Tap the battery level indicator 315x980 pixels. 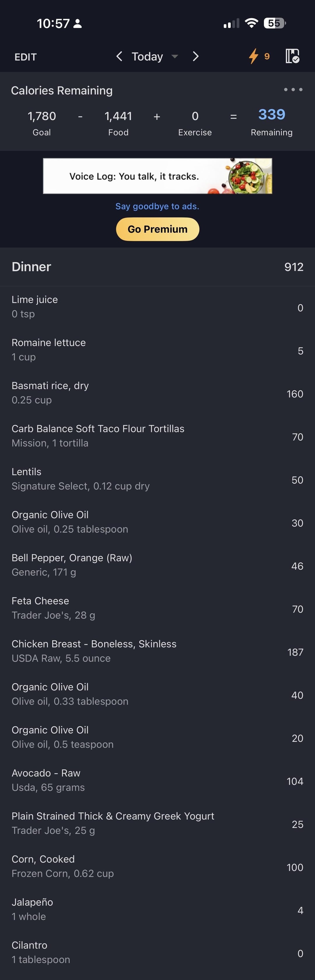point(275,23)
